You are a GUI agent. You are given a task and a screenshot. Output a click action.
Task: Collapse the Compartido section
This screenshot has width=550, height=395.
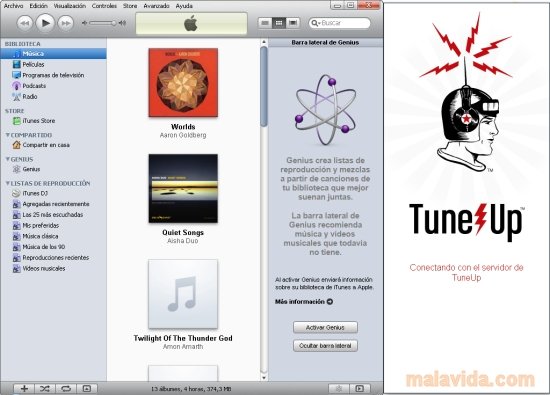8,135
